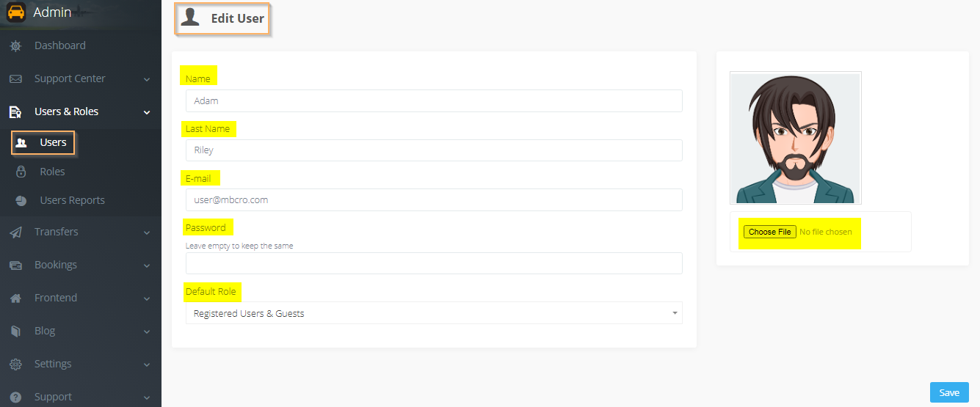
Task: Click the Transfers paper plane icon
Action: pos(15,232)
